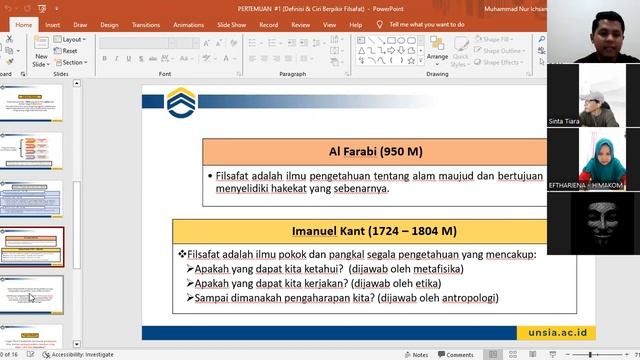This screenshot has width=640, height=360.
Task: Select the Right Arrow shape
Action: pos(391,51)
